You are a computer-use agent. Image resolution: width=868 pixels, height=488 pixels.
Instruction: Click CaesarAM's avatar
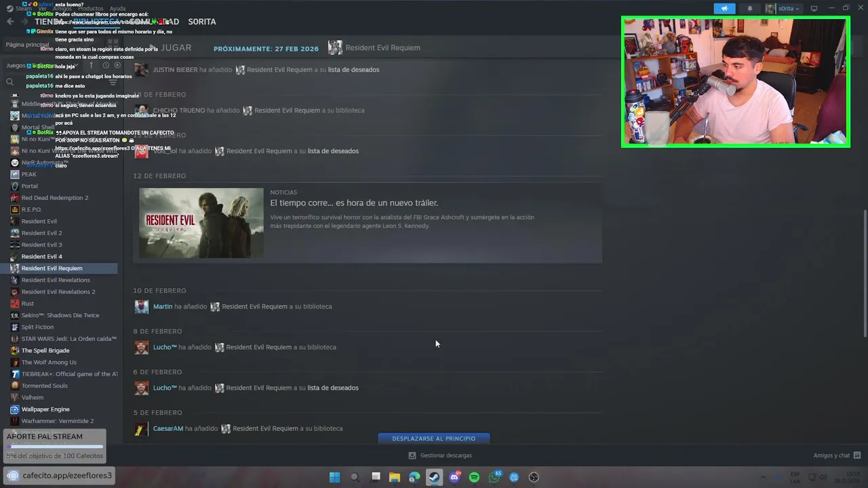click(x=142, y=429)
